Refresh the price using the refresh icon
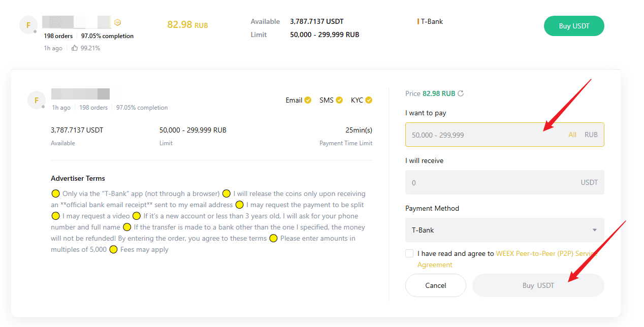644x327 pixels. 460,93
